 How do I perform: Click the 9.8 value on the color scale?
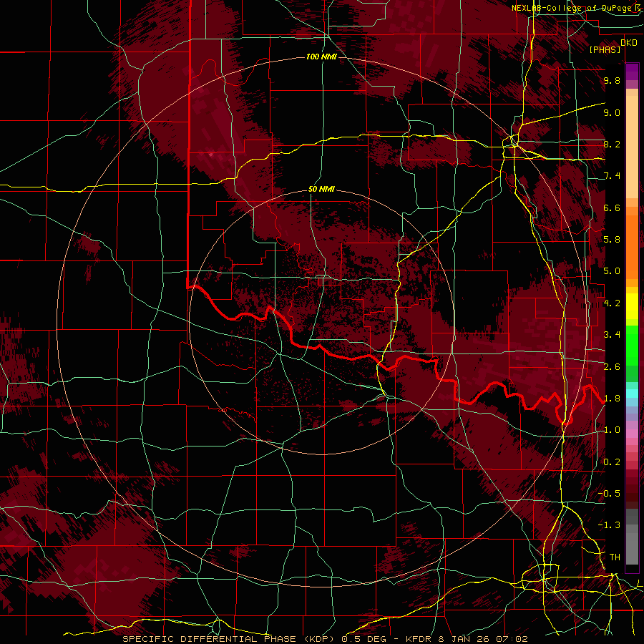point(612,80)
